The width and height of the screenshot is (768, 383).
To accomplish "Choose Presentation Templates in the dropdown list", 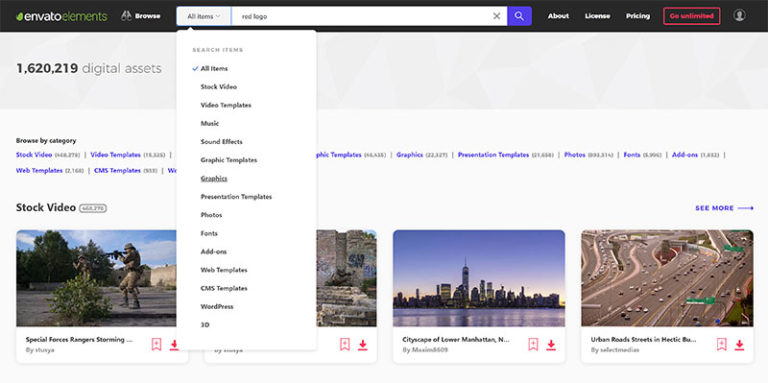I will (236, 197).
